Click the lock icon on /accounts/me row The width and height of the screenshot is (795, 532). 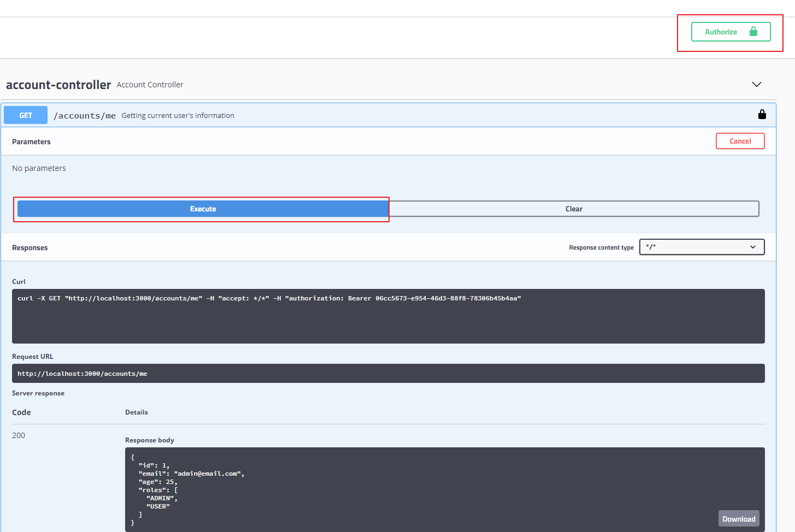click(x=762, y=114)
